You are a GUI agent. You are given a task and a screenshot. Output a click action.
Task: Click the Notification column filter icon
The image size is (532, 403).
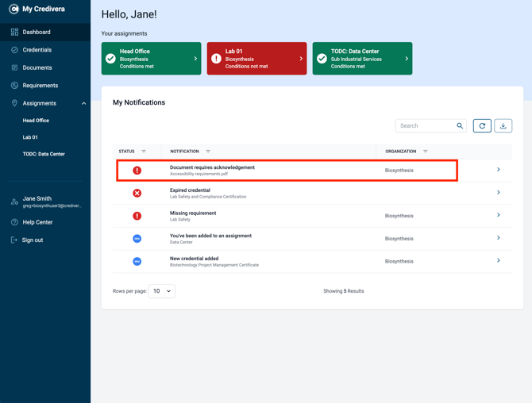(x=208, y=152)
